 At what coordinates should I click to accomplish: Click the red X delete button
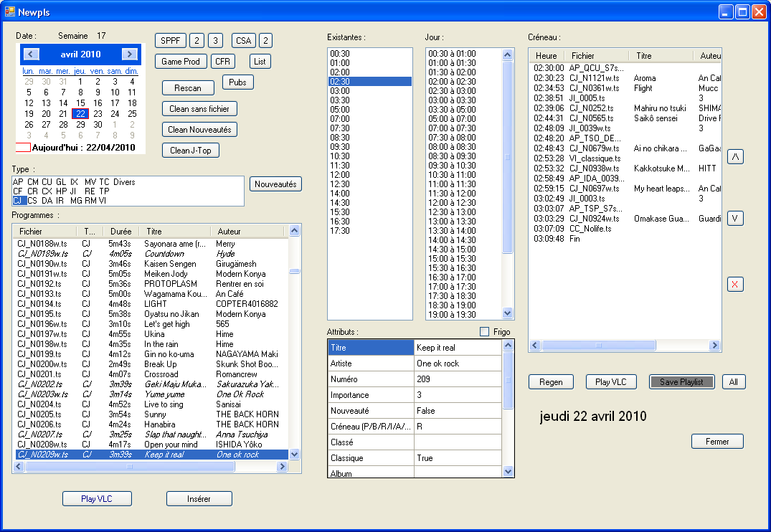pyautogui.click(x=735, y=285)
